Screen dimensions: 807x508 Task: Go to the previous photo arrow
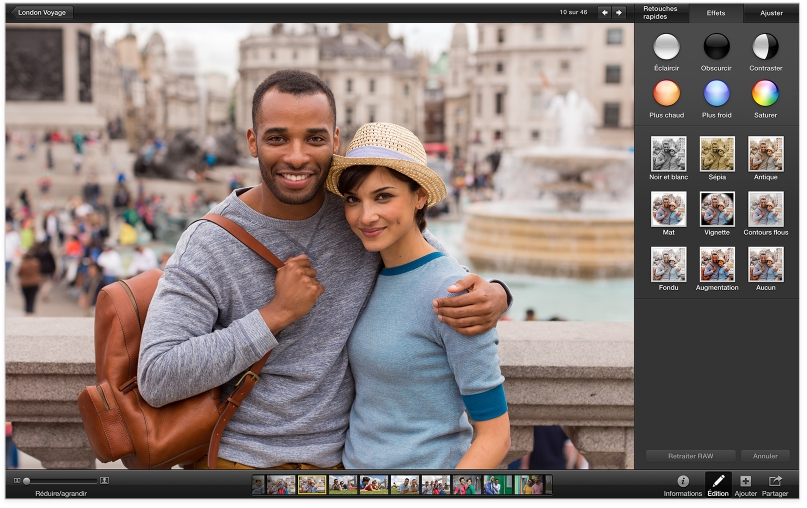click(604, 12)
